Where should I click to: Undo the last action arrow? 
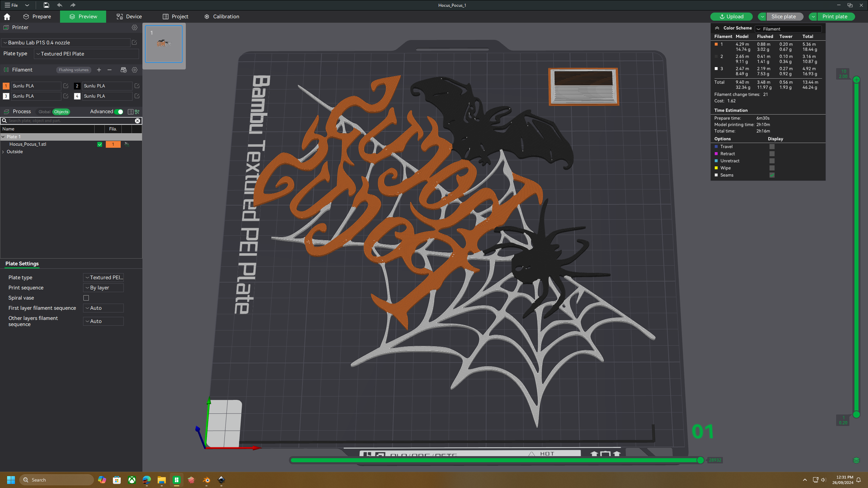point(60,5)
